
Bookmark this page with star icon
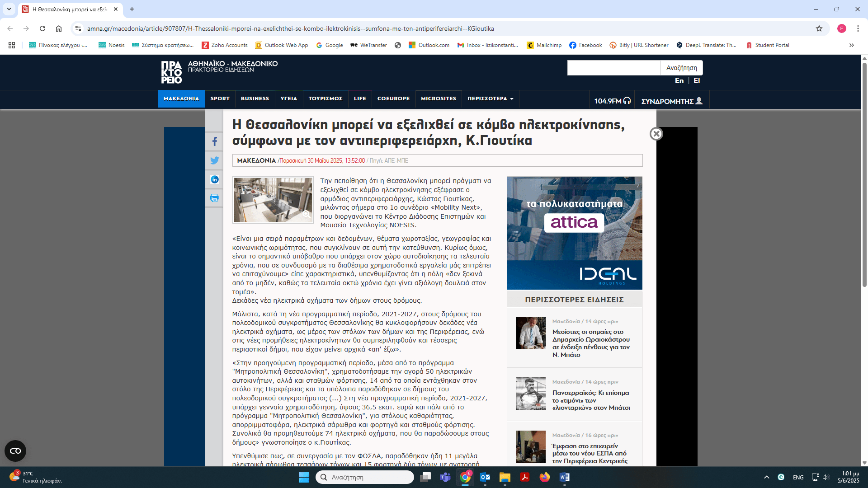coord(819,28)
